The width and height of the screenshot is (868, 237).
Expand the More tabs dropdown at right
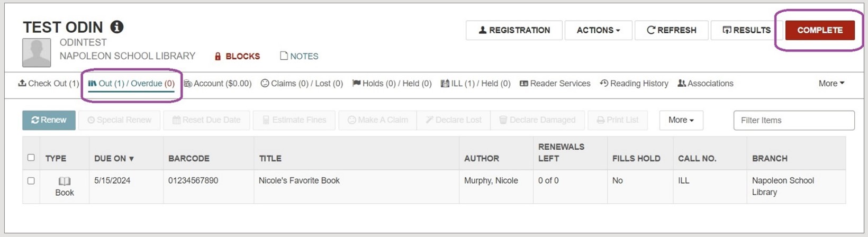point(831,84)
